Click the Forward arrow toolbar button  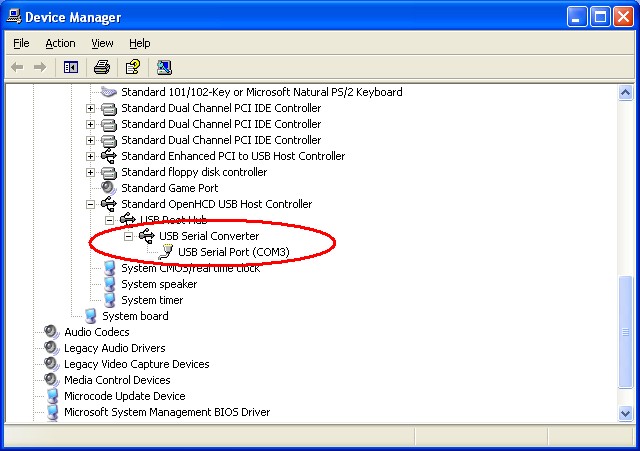(40, 67)
